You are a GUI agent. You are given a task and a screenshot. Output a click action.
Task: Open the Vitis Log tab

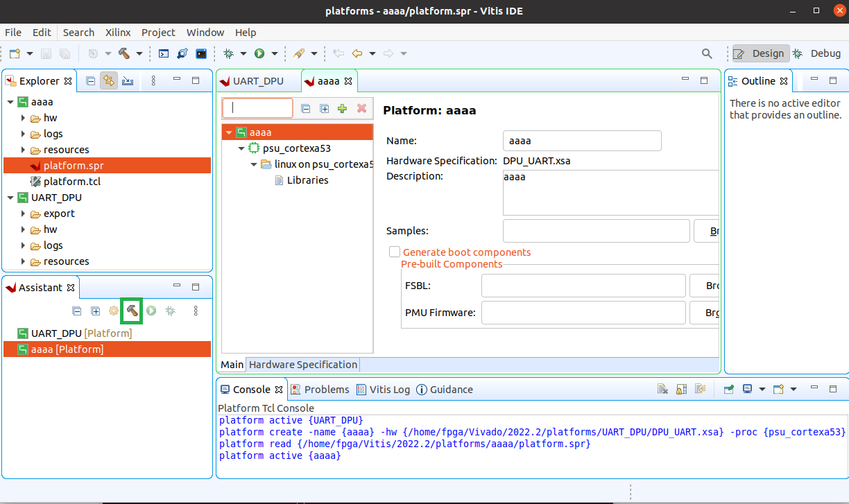(384, 390)
